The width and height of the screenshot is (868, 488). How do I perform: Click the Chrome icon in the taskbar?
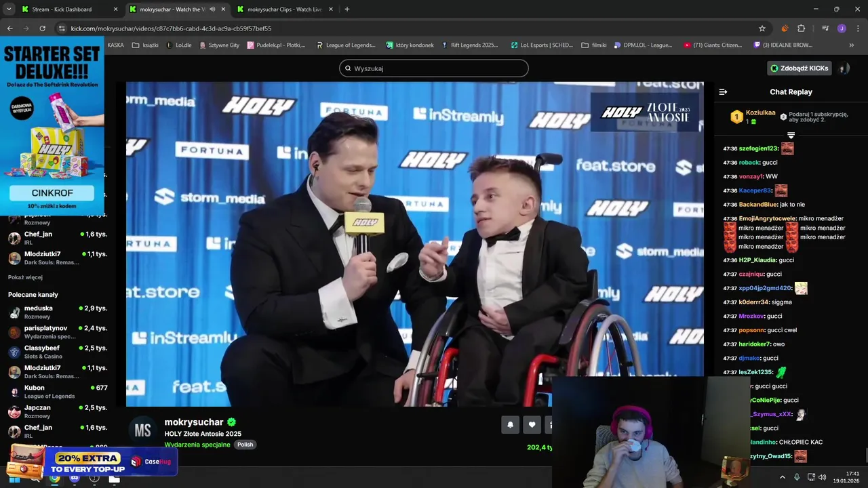tap(55, 478)
